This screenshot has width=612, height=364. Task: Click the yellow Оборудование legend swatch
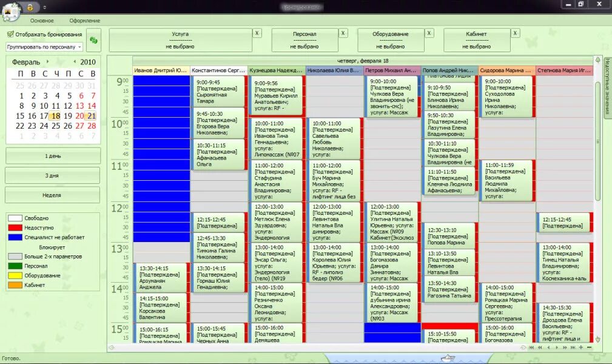click(15, 275)
